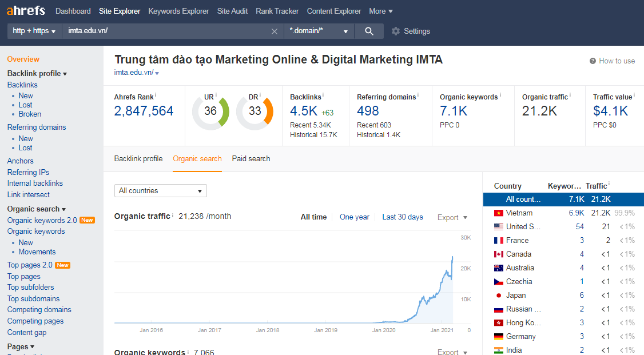Collapse the Backlink profile sidebar section
644x355 pixels.
(x=37, y=74)
